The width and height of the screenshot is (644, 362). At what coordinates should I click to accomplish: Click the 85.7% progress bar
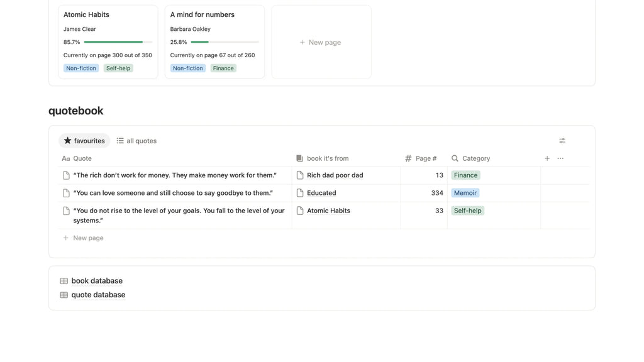pos(118,42)
